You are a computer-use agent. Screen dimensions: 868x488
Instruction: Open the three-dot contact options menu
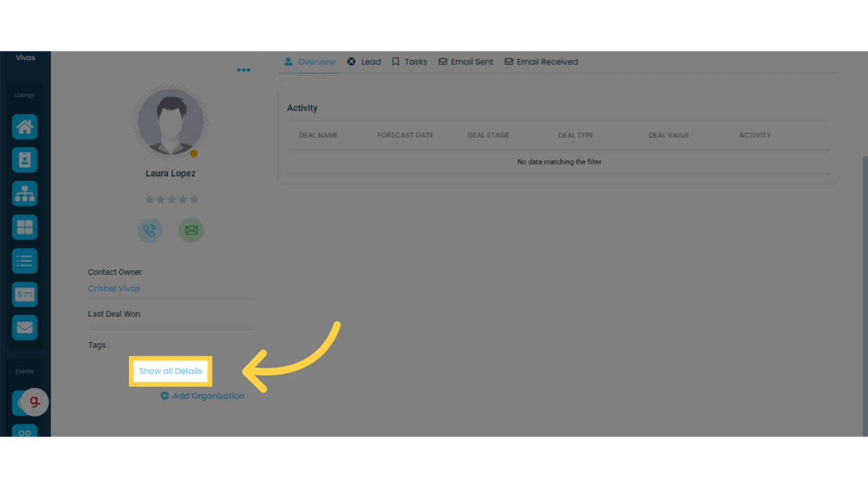[244, 70]
